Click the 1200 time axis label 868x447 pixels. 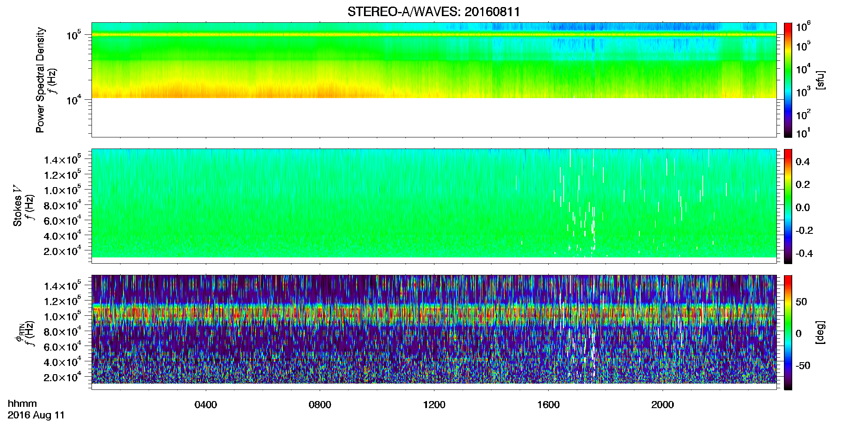(x=434, y=405)
